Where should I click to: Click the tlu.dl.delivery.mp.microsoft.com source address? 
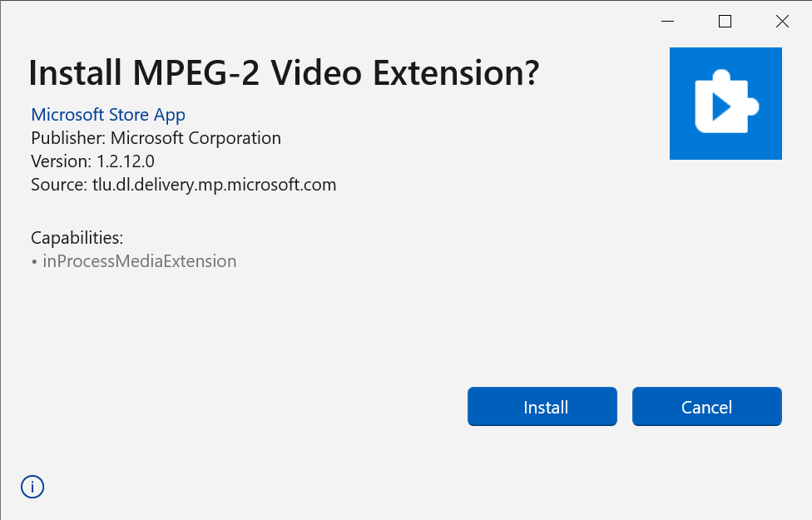pyautogui.click(x=214, y=185)
